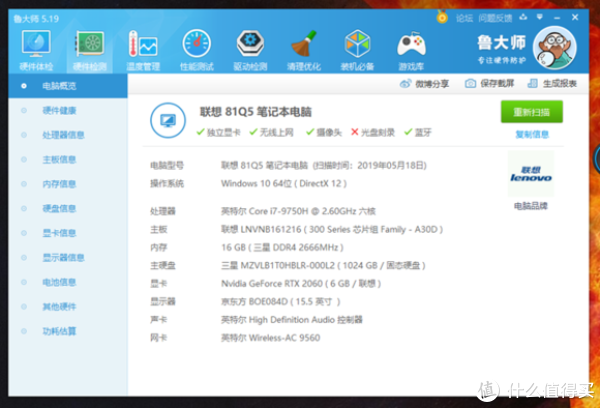Click the Lenovo brand logo thumbnail

click(531, 174)
